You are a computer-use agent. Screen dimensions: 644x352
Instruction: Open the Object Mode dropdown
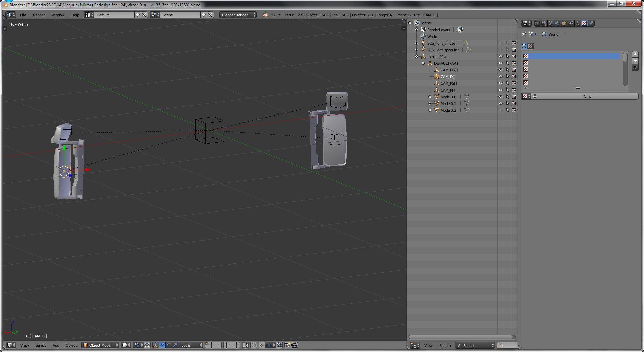(100, 345)
